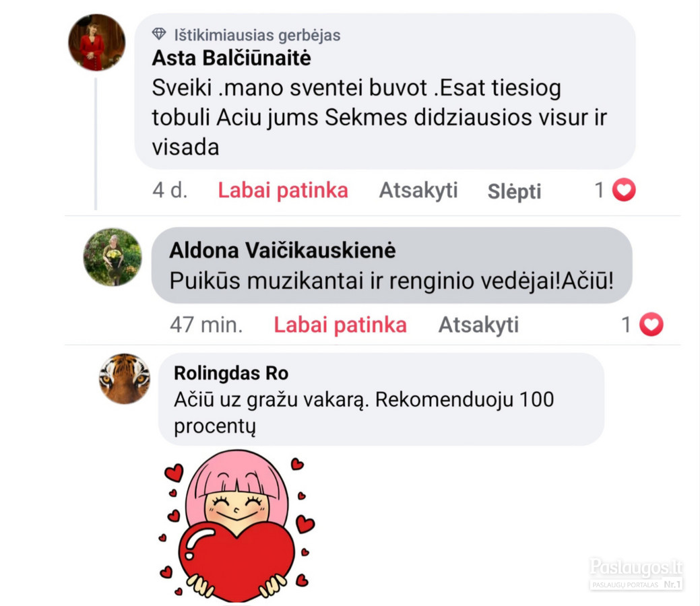Open the heart-hugging girl sticker
This screenshot has height=606, width=700.
pyautogui.click(x=236, y=526)
